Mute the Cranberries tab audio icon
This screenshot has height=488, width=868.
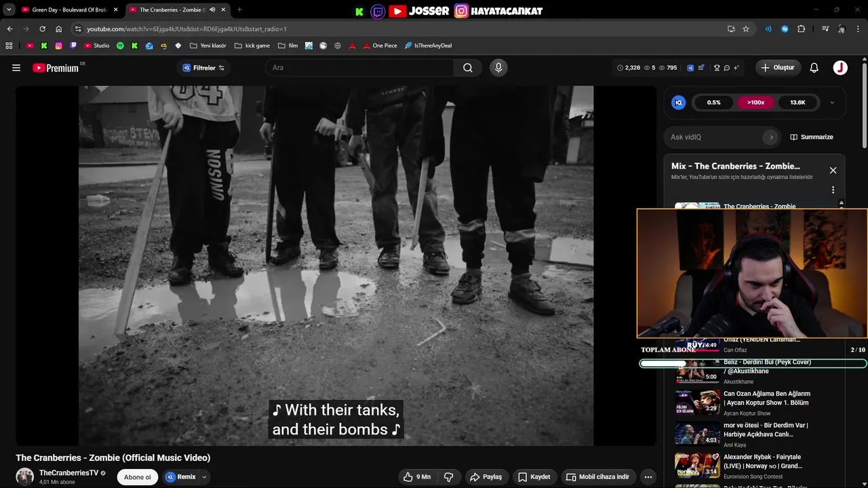click(x=212, y=9)
